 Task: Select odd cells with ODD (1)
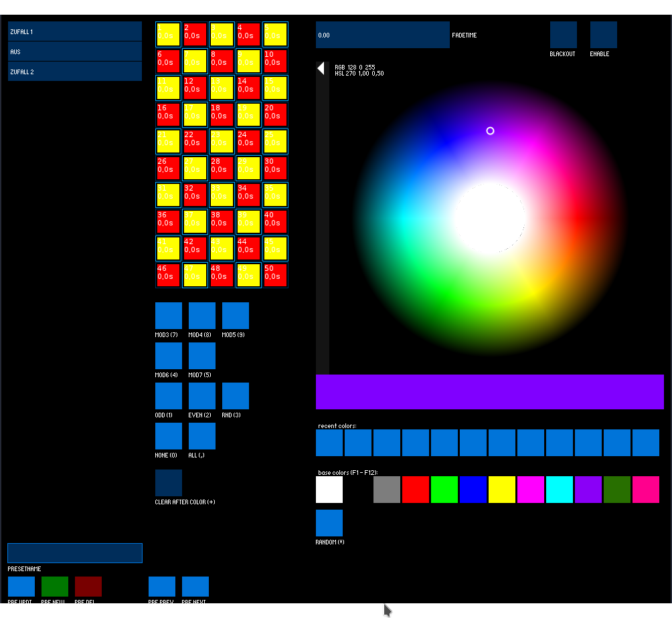point(169,396)
